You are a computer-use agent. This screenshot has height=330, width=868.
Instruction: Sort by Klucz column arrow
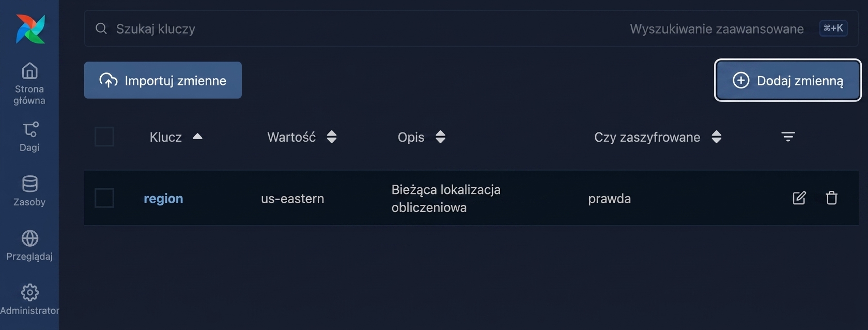click(x=197, y=137)
